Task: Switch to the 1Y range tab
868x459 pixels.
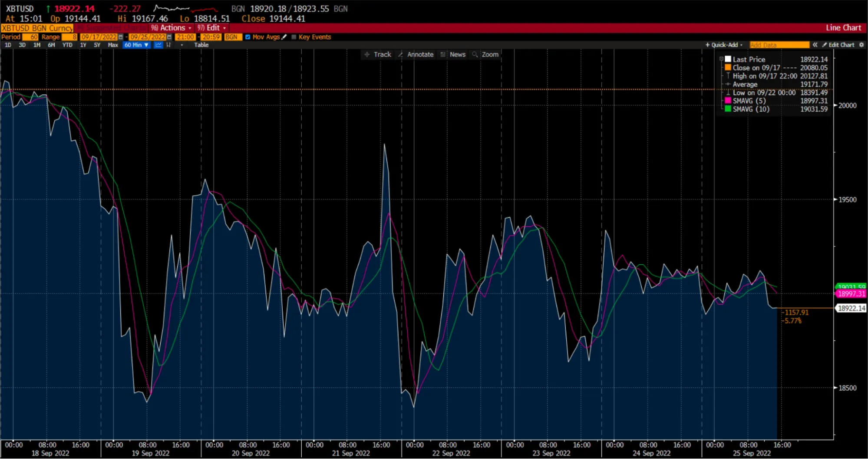Action: coord(83,45)
